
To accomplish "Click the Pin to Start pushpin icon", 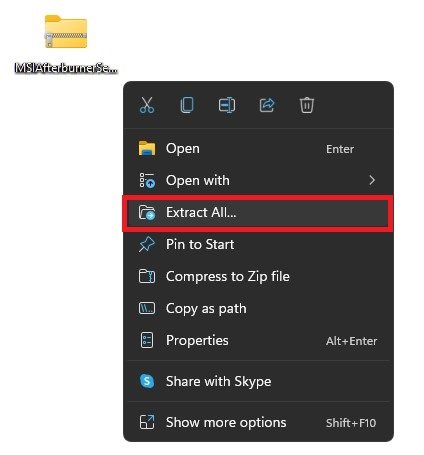I will (x=147, y=244).
